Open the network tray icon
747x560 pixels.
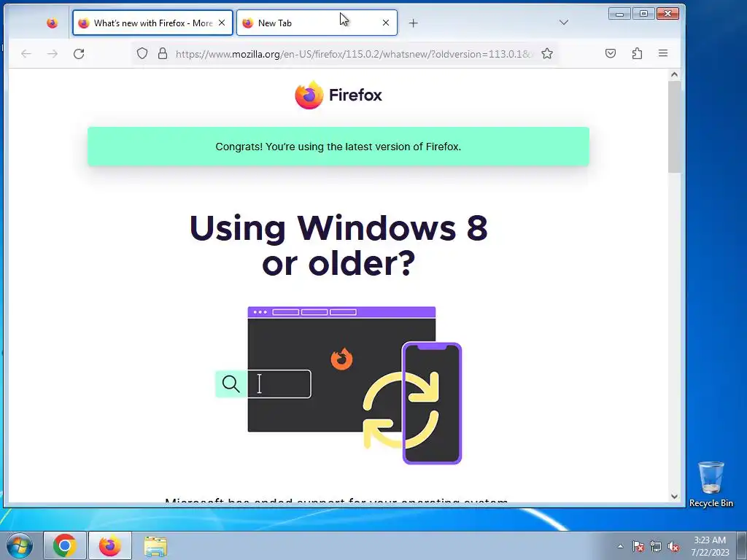pos(656,547)
